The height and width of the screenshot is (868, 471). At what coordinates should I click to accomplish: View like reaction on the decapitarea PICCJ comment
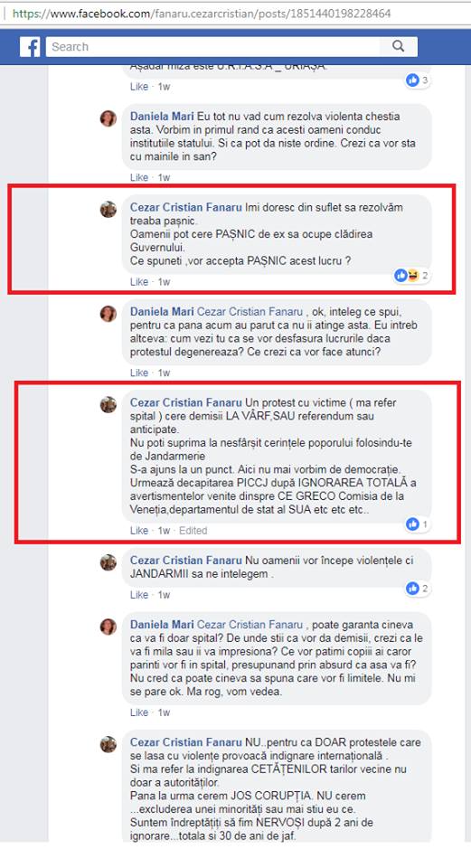click(418, 524)
